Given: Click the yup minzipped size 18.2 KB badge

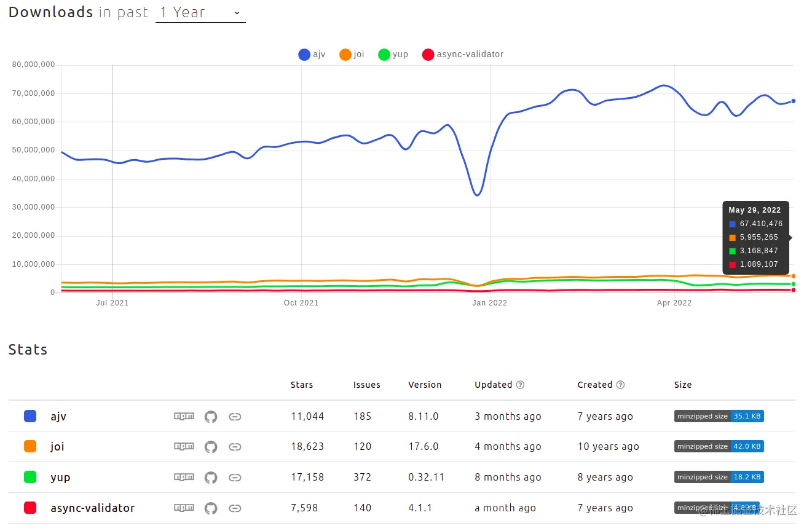Looking at the screenshot, I should point(719,477).
